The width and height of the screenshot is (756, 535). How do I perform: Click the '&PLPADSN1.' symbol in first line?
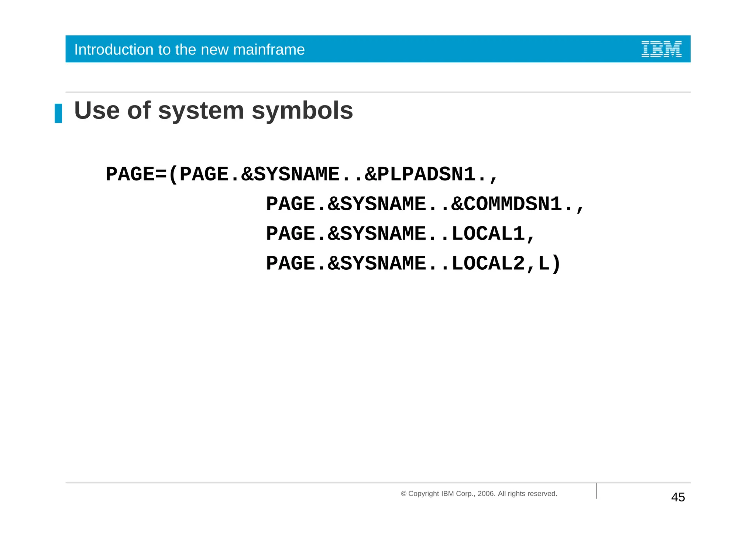[425, 175]
